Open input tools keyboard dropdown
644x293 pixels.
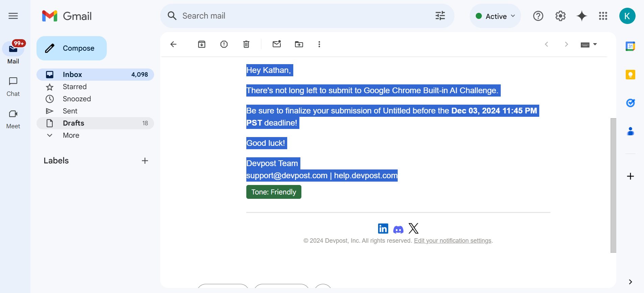tap(589, 45)
